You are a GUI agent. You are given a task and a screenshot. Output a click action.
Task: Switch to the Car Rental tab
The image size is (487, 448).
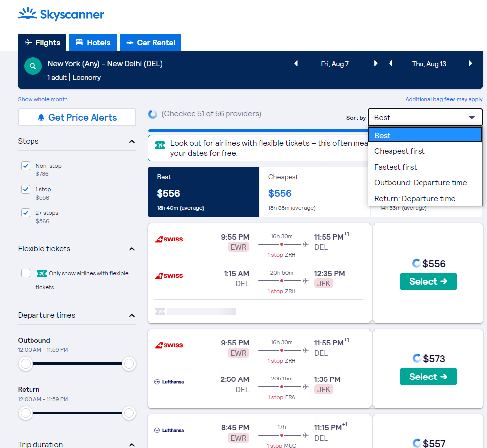coord(150,42)
